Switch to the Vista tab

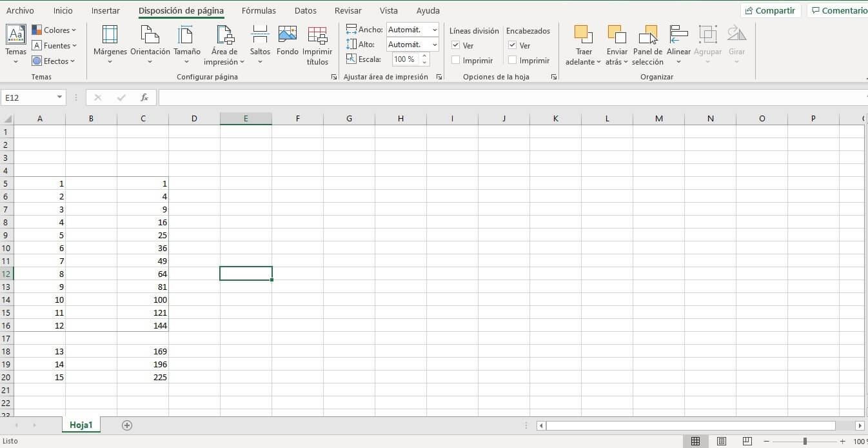pos(389,10)
